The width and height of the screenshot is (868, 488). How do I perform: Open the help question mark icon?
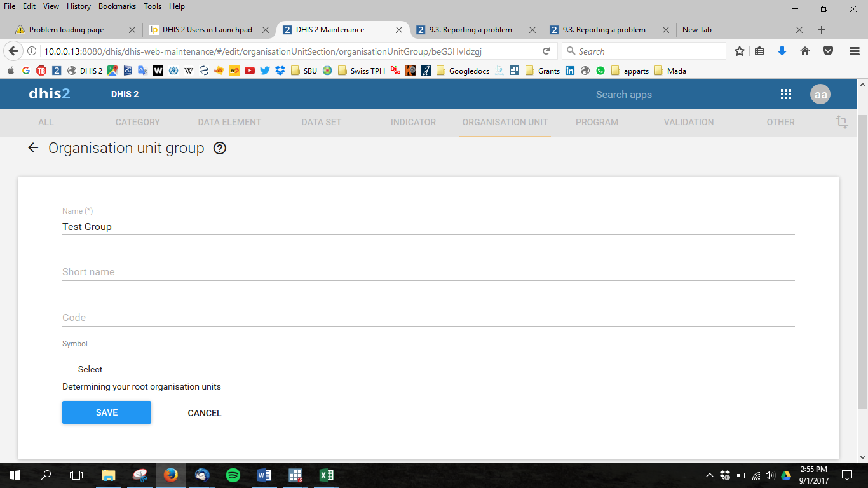[x=220, y=148]
